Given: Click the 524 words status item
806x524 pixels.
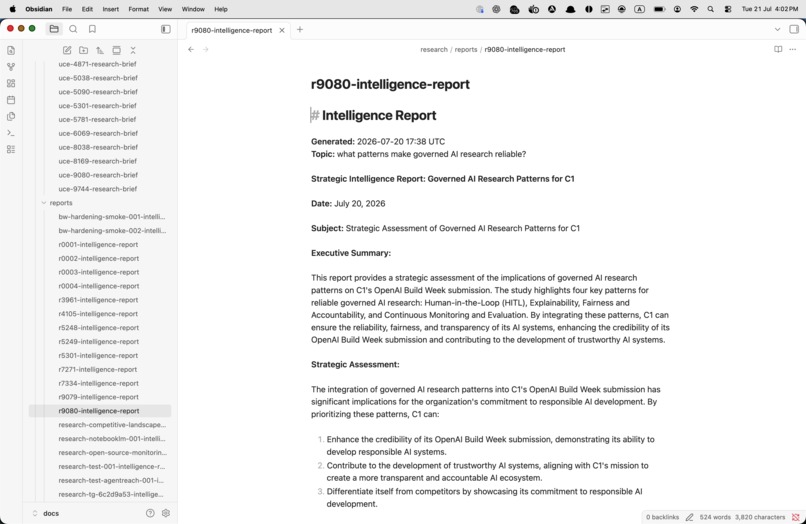Looking at the screenshot, I should [x=715, y=517].
